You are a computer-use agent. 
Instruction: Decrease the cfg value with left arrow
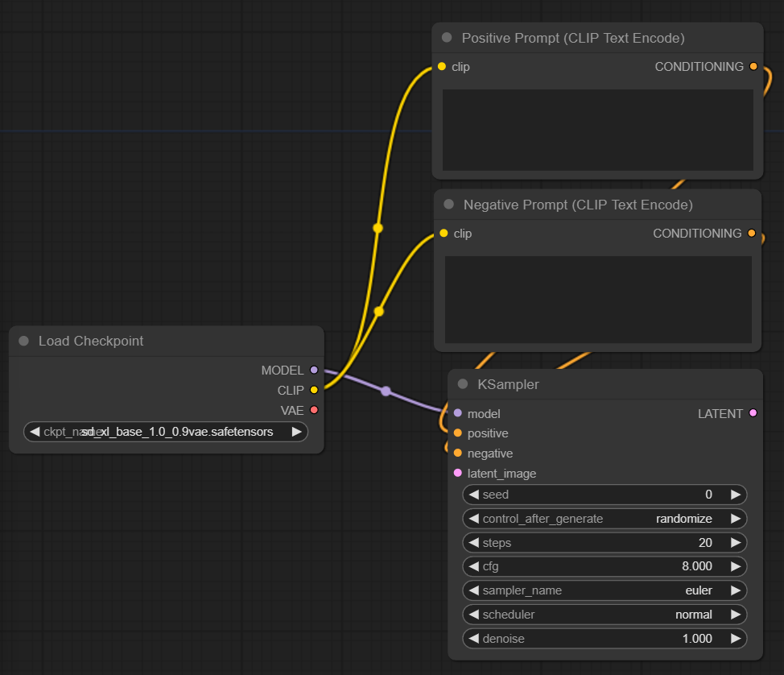(x=473, y=566)
